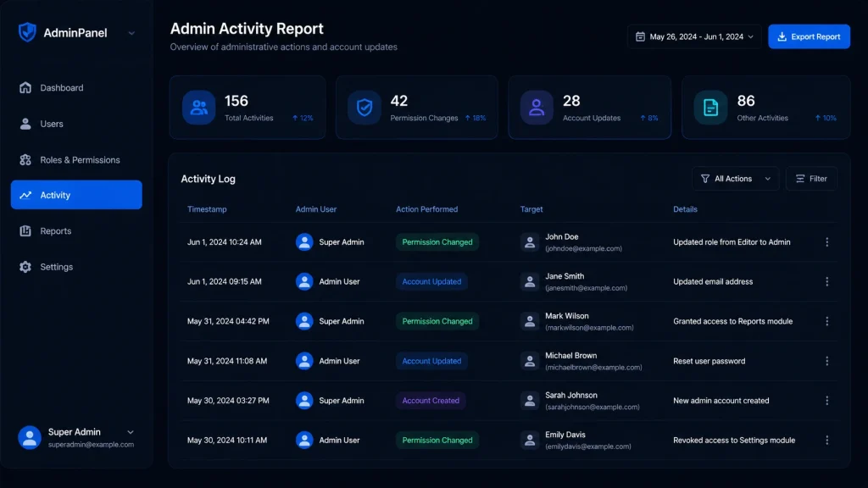Select the Activity menu item
This screenshot has width=868, height=488.
(x=76, y=195)
